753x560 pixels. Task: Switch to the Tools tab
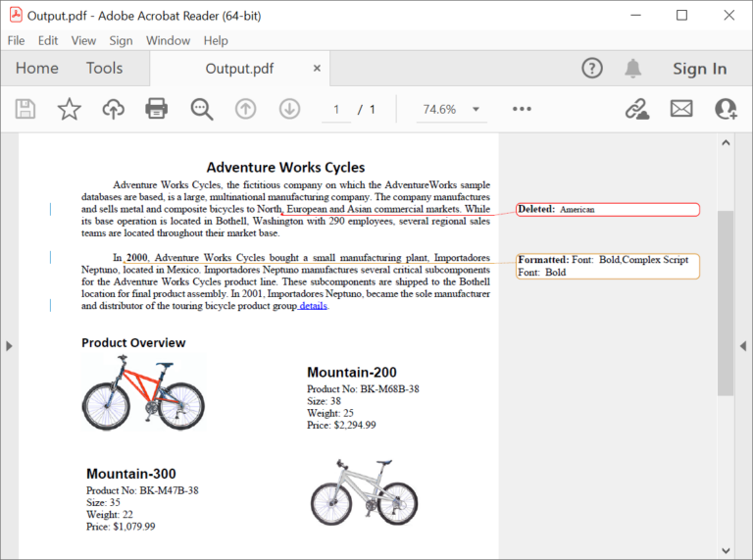pos(104,69)
